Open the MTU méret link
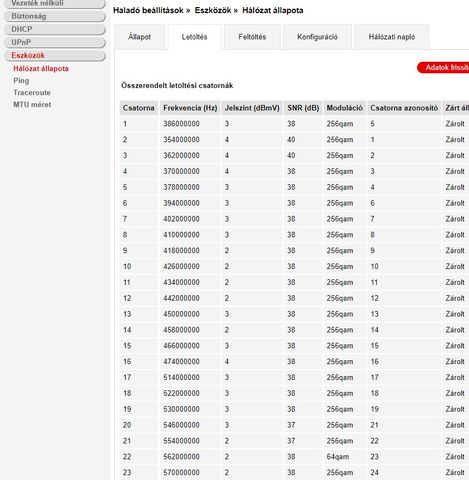 [32, 104]
